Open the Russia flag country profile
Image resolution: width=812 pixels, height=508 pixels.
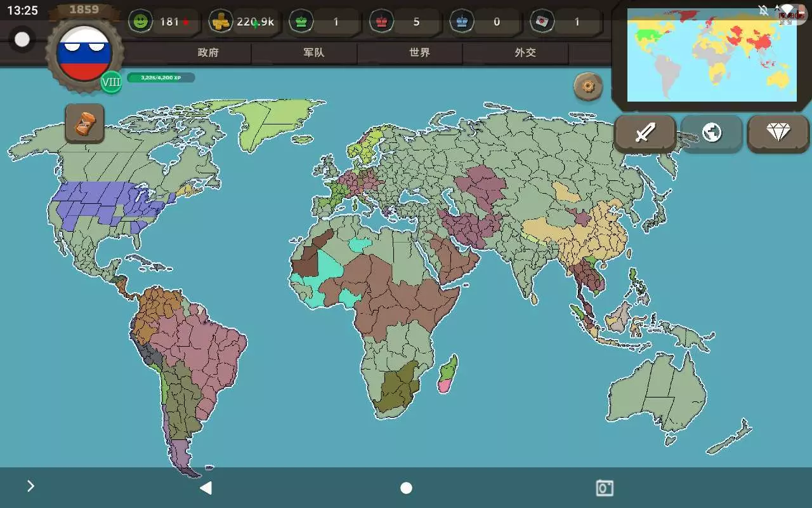click(x=84, y=53)
